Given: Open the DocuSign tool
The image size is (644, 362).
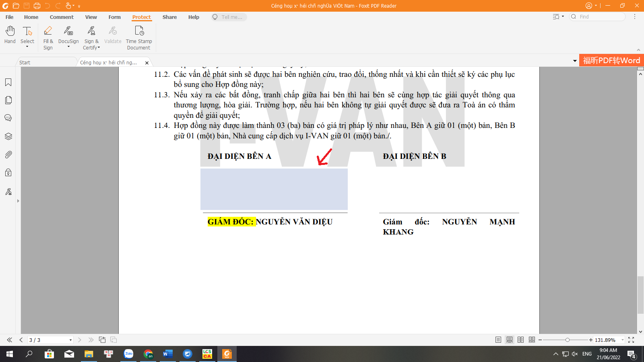Looking at the screenshot, I should point(68,35).
